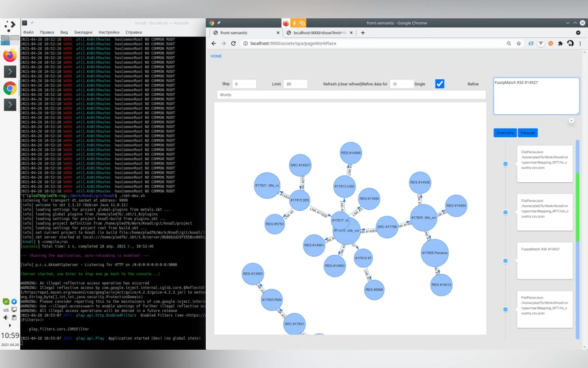The width and height of the screenshot is (588, 368).
Task: Open Chrome extensions puzzle icon
Action: pyautogui.click(x=560, y=43)
